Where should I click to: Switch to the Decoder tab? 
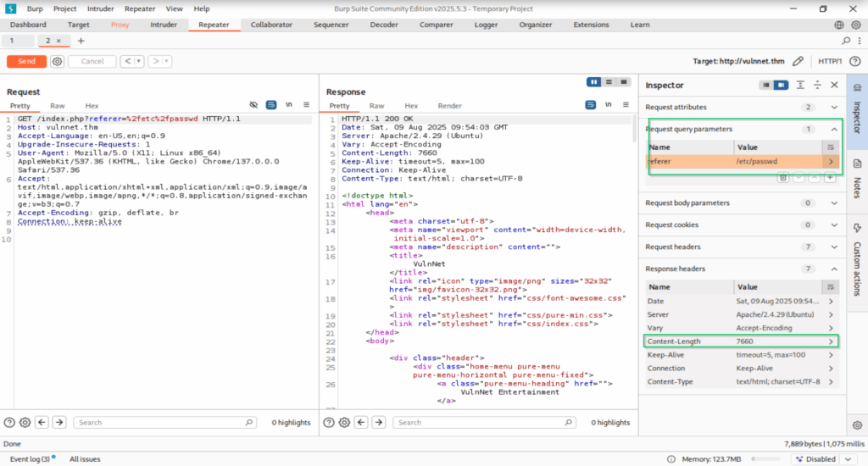click(x=384, y=25)
